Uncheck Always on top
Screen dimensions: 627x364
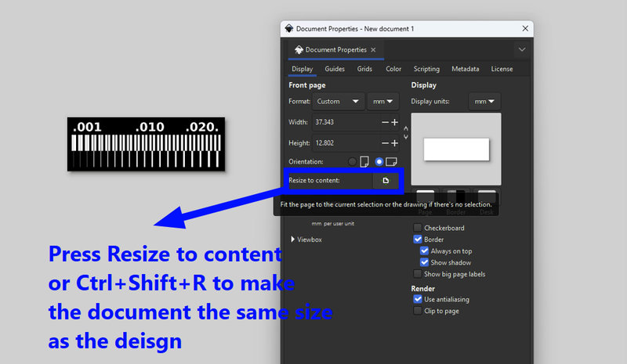[424, 251]
